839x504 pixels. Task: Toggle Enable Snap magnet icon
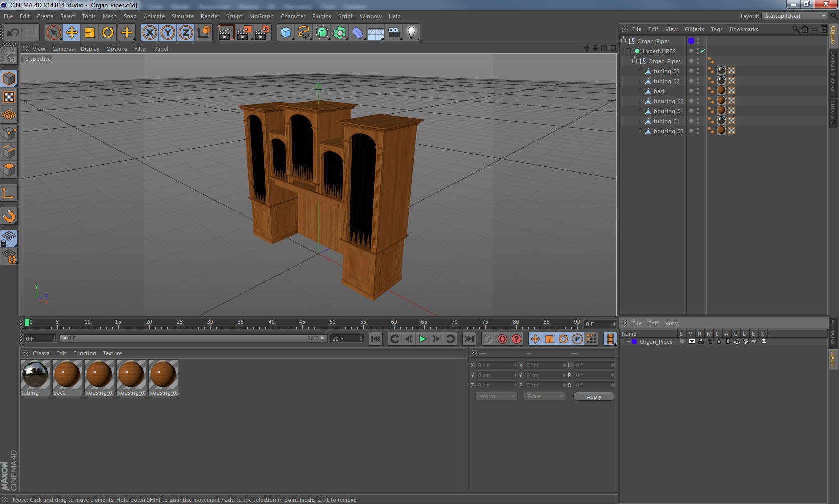pyautogui.click(x=9, y=216)
